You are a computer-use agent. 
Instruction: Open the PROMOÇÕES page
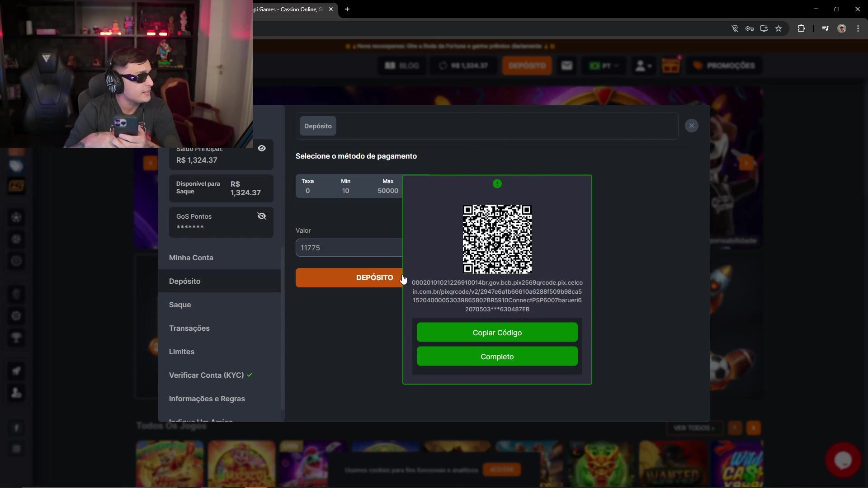pos(724,66)
